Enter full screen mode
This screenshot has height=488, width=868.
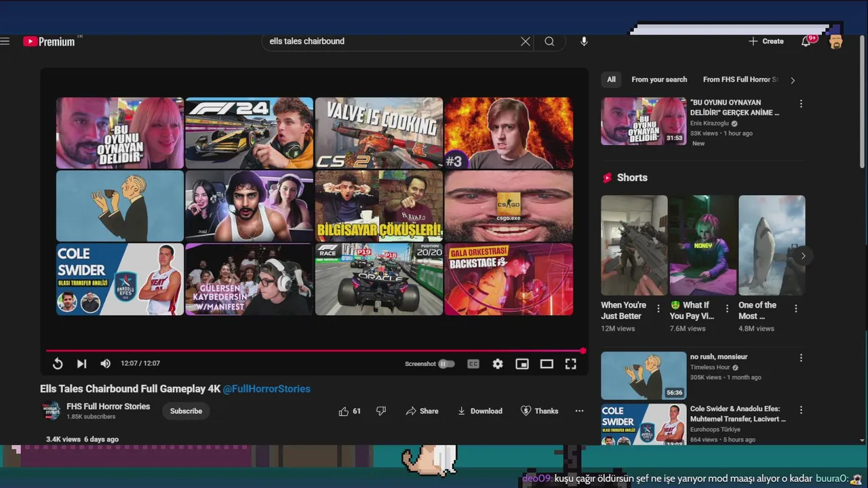[571, 364]
